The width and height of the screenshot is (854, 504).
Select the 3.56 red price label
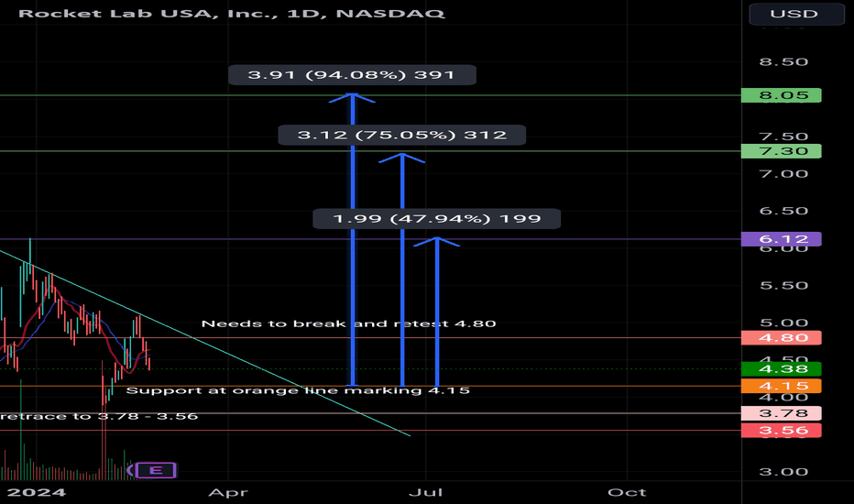[781, 430]
